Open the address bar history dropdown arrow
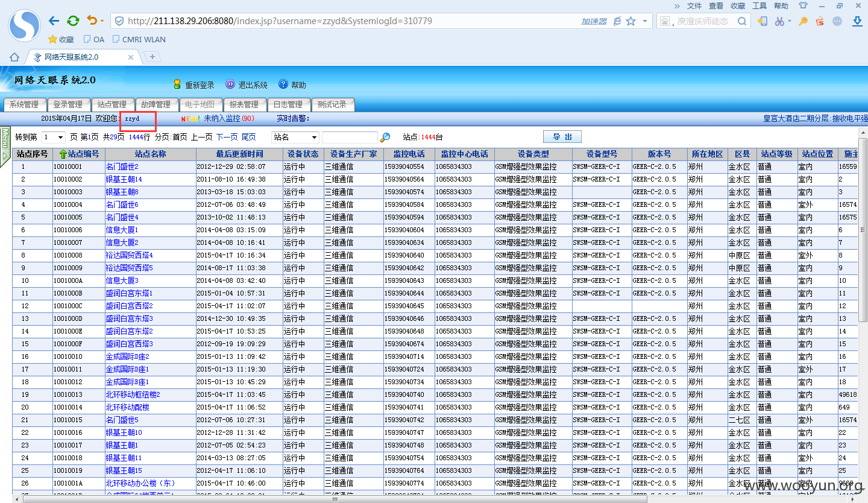 point(645,21)
